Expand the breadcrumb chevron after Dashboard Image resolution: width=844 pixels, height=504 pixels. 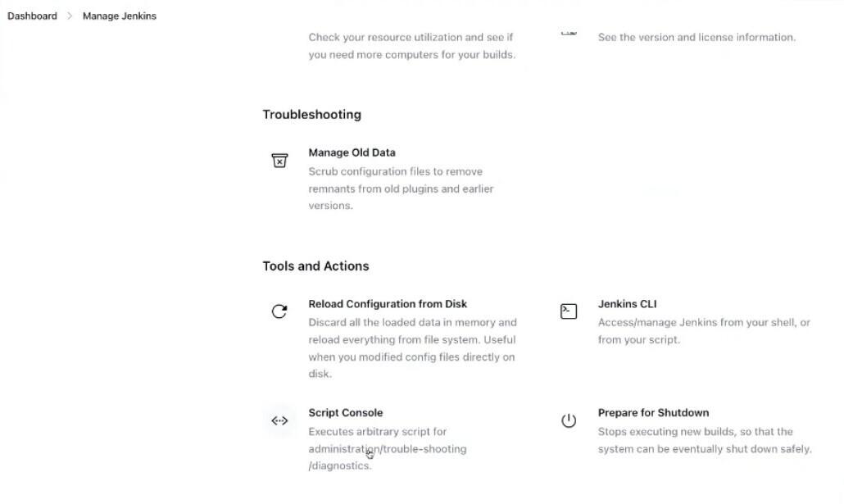pyautogui.click(x=70, y=16)
